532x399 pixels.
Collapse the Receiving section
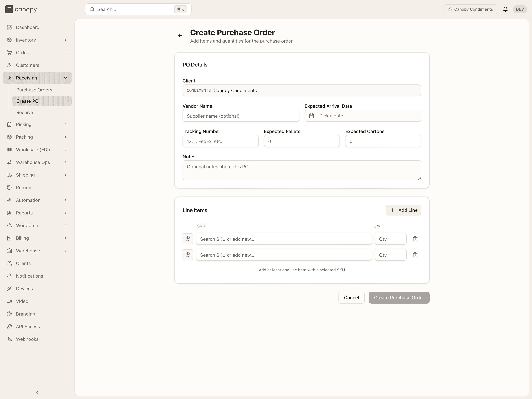(37, 78)
